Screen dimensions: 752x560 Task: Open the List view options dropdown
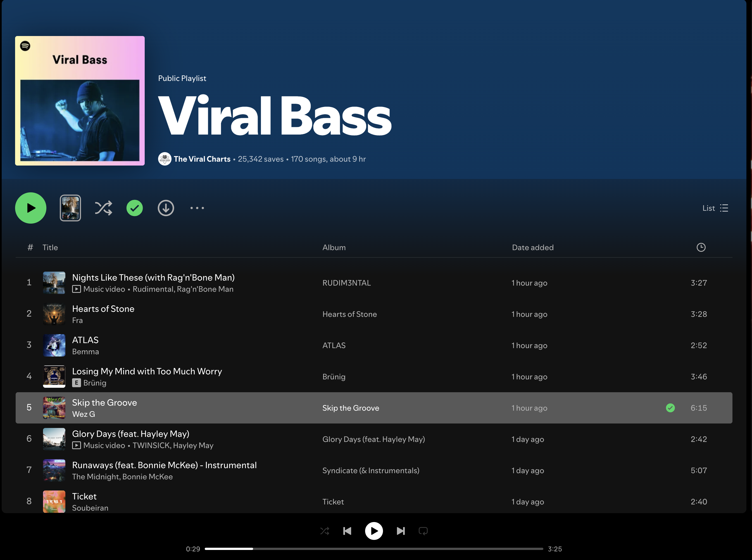point(715,208)
